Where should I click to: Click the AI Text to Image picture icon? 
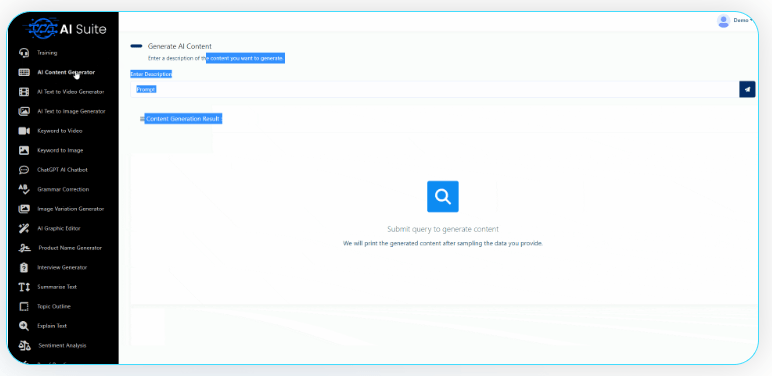tap(24, 111)
